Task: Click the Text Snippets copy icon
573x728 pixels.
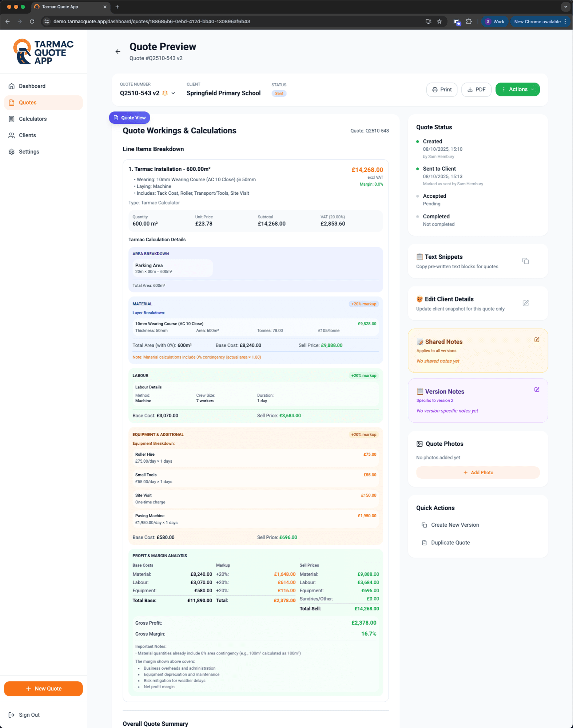Action: click(x=525, y=261)
